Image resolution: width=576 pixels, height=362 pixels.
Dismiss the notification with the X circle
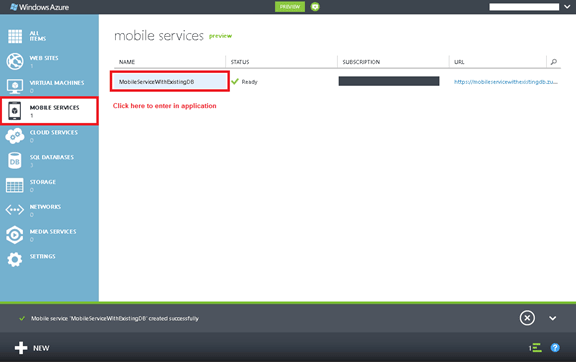tap(527, 318)
